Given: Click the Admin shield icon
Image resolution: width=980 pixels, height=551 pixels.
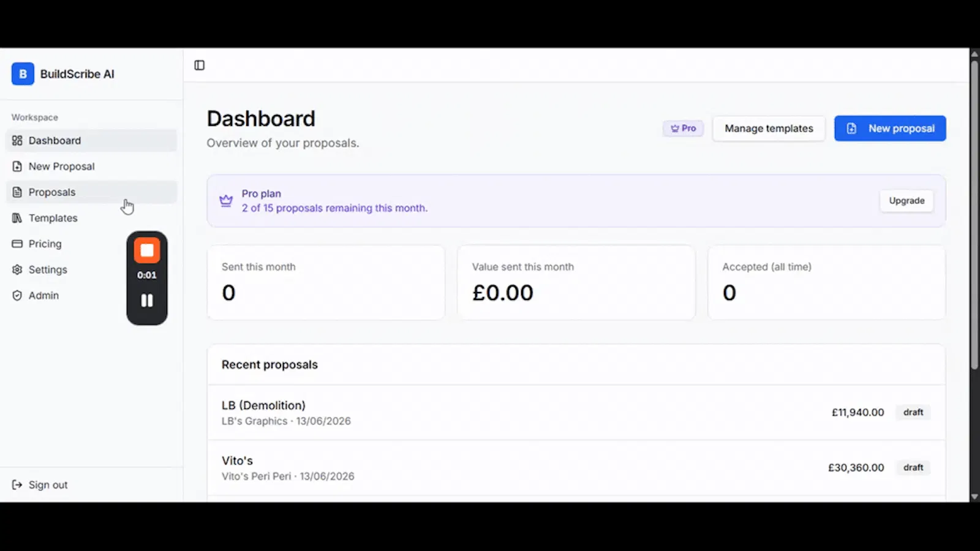Looking at the screenshot, I should [17, 295].
